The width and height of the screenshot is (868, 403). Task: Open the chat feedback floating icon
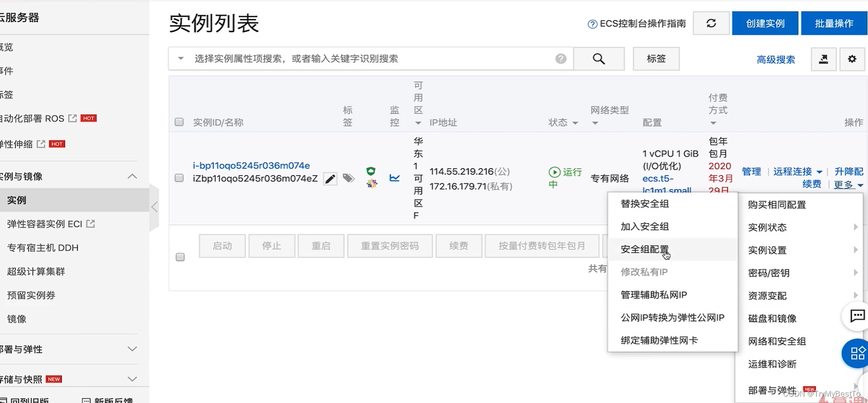point(857,316)
